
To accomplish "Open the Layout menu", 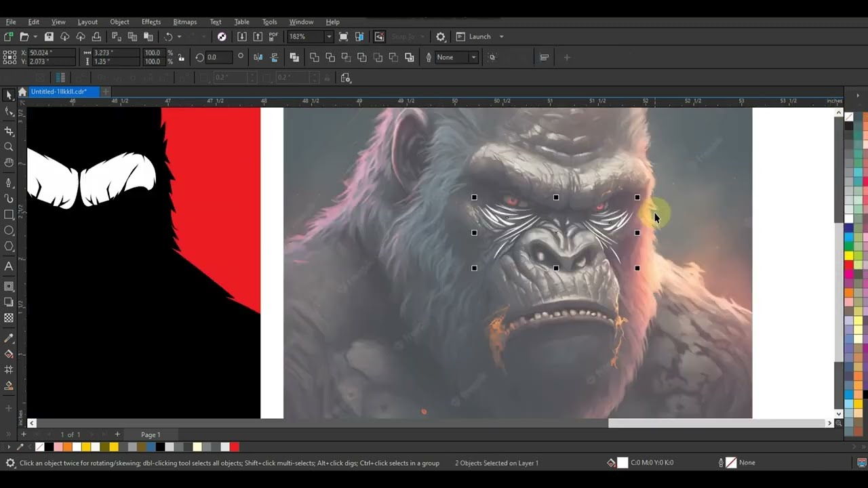I will (87, 22).
